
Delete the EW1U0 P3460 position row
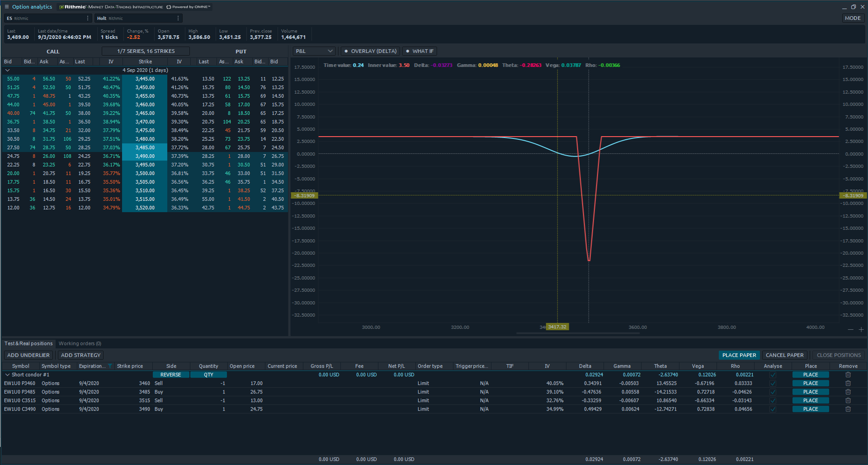(848, 383)
